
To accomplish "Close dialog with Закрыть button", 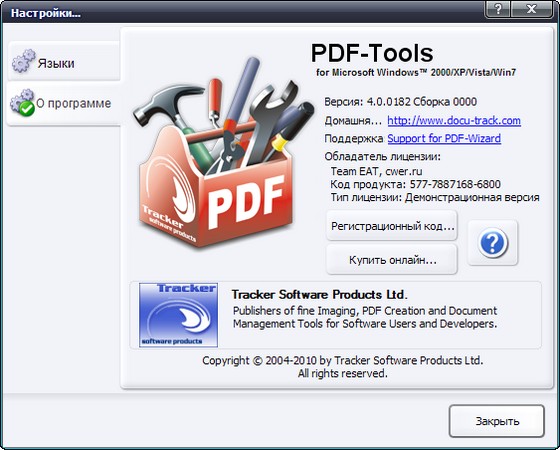I will (497, 421).
